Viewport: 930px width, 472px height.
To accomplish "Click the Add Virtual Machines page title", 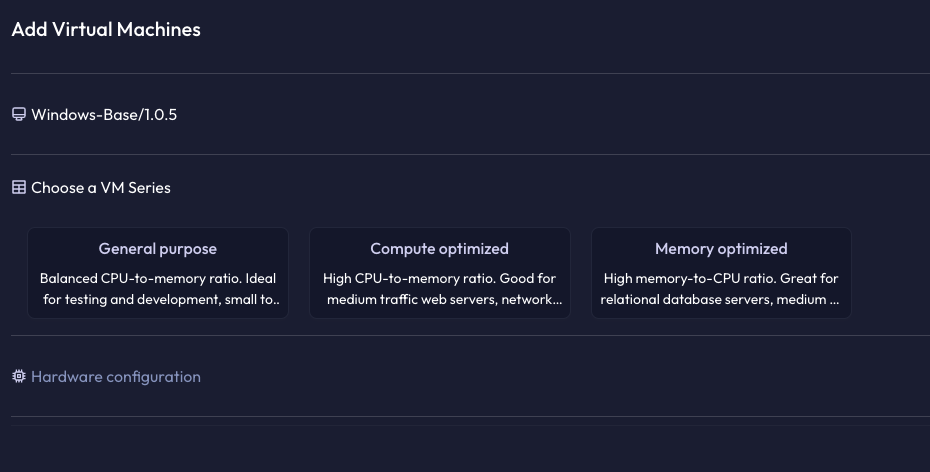I will (106, 29).
